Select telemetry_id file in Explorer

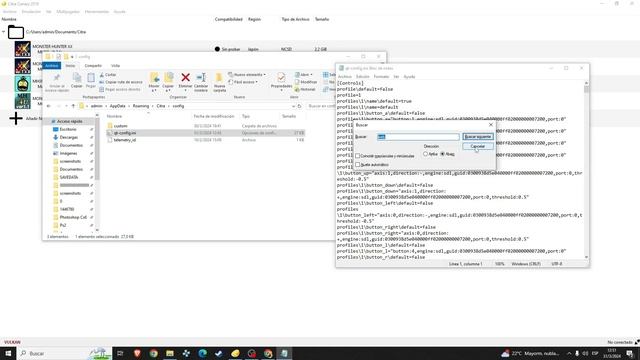tap(124, 140)
